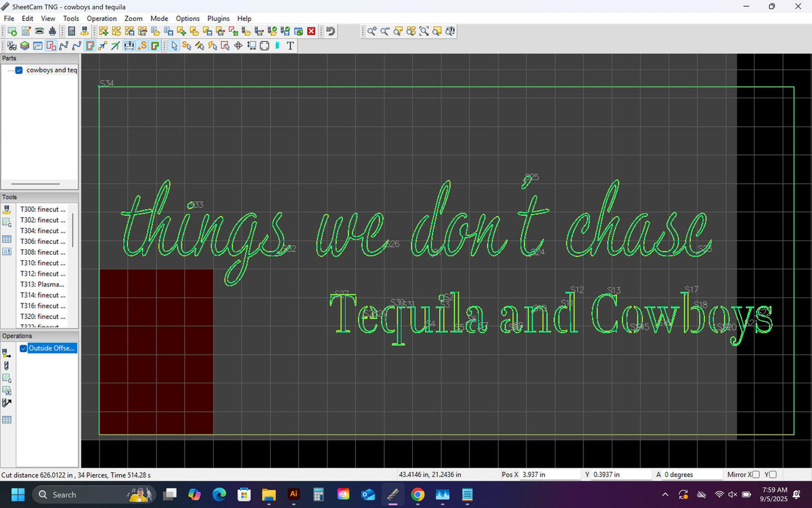The image size is (812, 508).
Task: Toggle the green outline square icon
Action: coord(154,45)
